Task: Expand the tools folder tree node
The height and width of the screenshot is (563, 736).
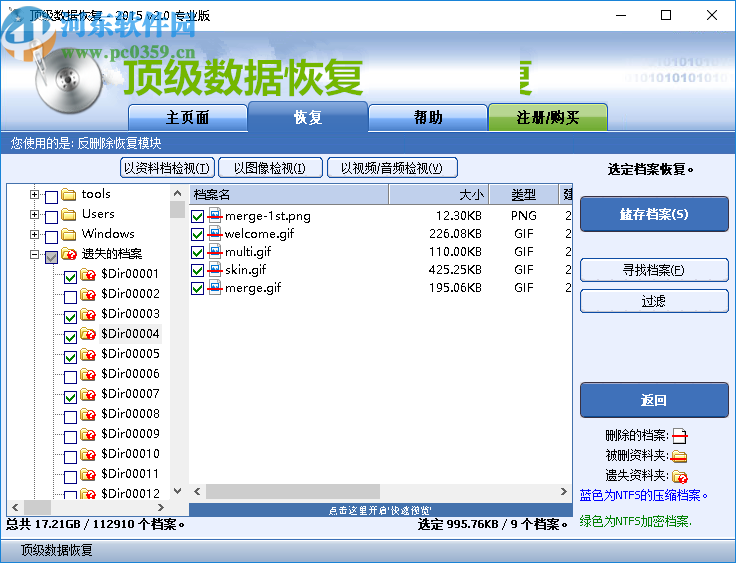Action: [x=34, y=194]
